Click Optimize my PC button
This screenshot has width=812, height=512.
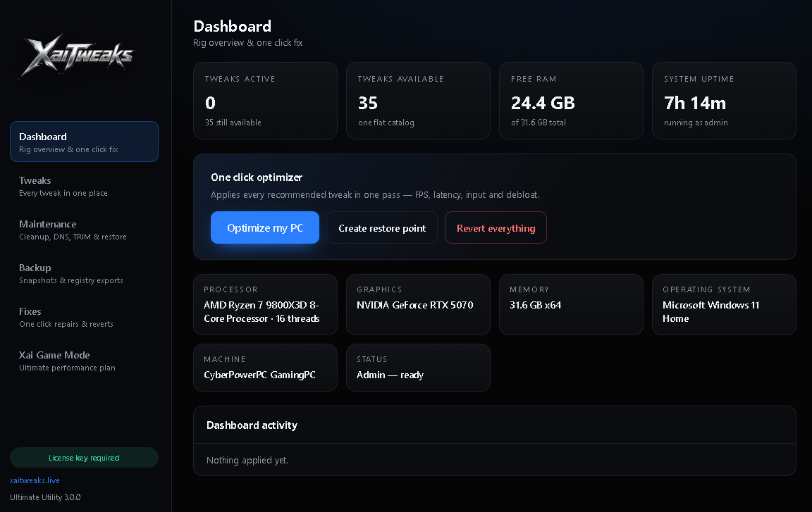pyautogui.click(x=264, y=227)
